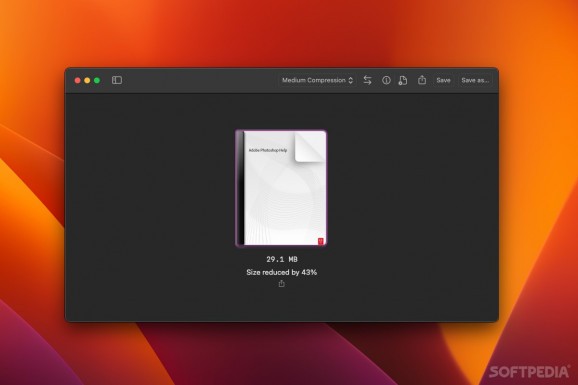The height and width of the screenshot is (385, 578).
Task: Click the Size reduced by 43% text
Action: coord(282,272)
